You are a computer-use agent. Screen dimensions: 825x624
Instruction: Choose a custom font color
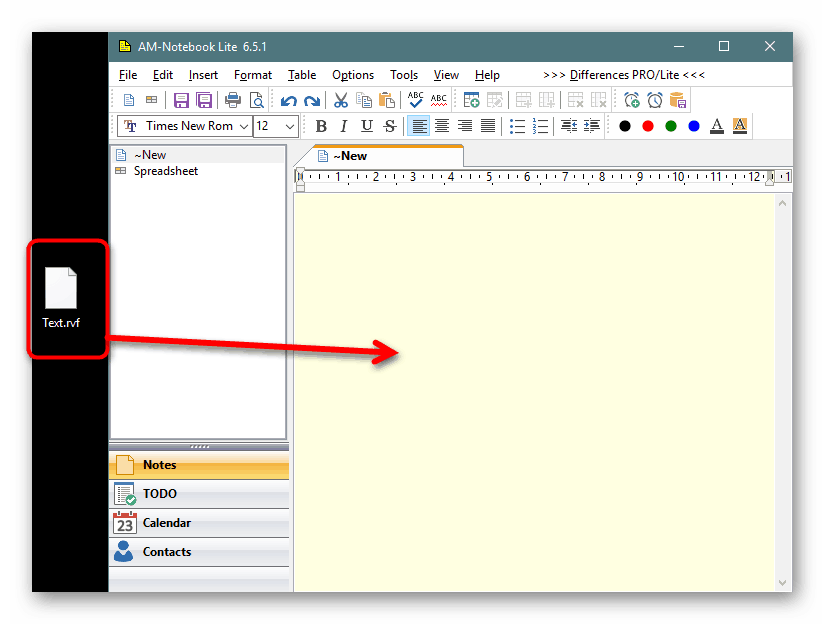pyautogui.click(x=717, y=126)
